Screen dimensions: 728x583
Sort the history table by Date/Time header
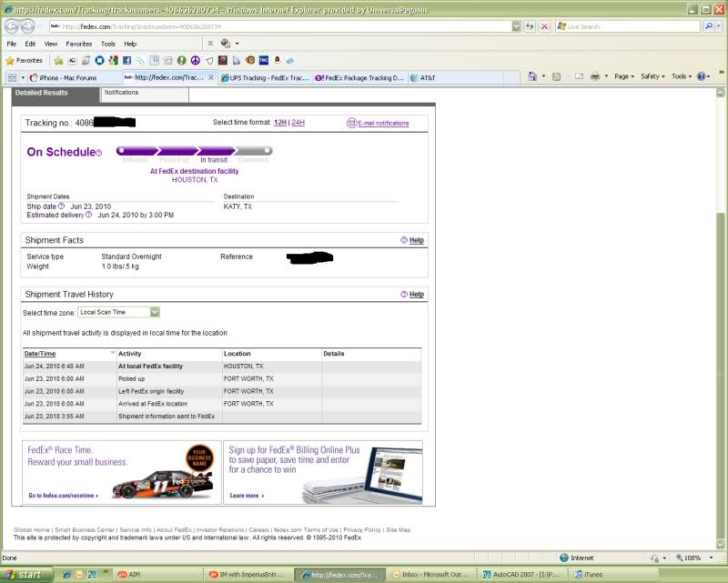click(x=40, y=354)
